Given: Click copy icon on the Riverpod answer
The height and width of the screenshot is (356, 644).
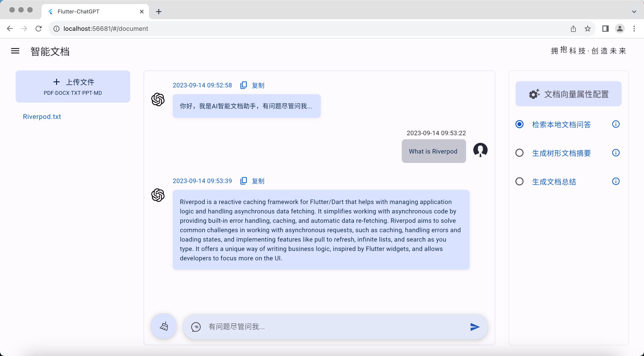Looking at the screenshot, I should point(244,181).
